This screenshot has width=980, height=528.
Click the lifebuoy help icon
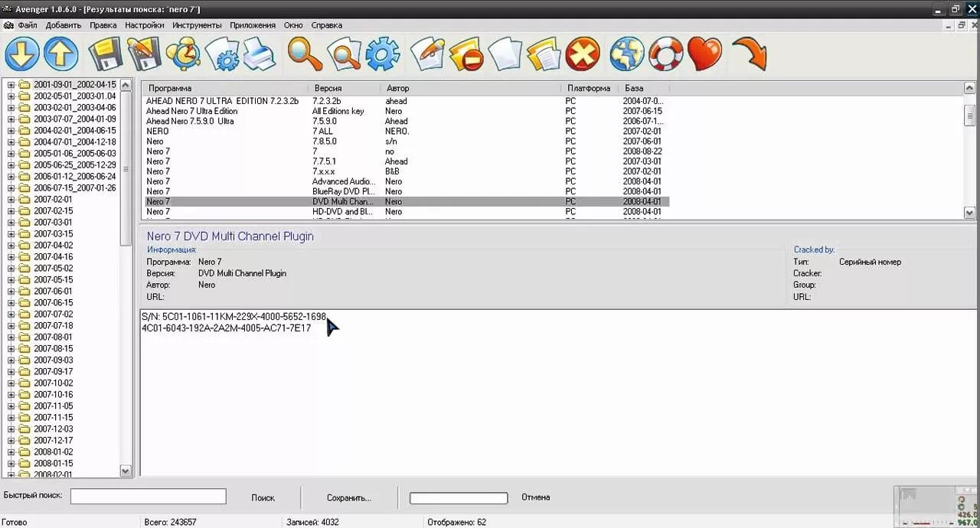click(665, 54)
